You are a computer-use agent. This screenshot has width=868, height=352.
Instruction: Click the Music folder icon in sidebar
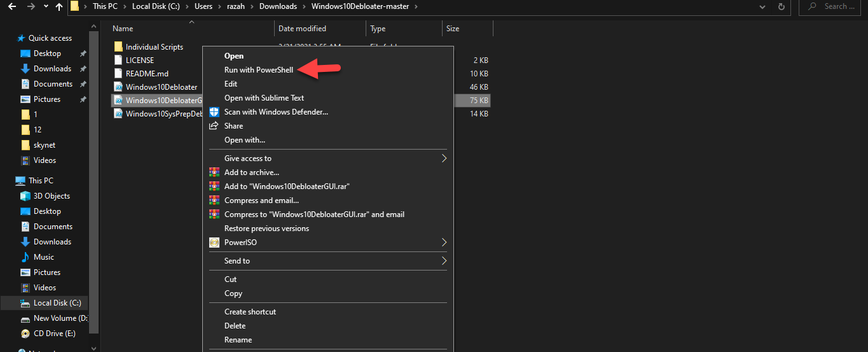25,257
